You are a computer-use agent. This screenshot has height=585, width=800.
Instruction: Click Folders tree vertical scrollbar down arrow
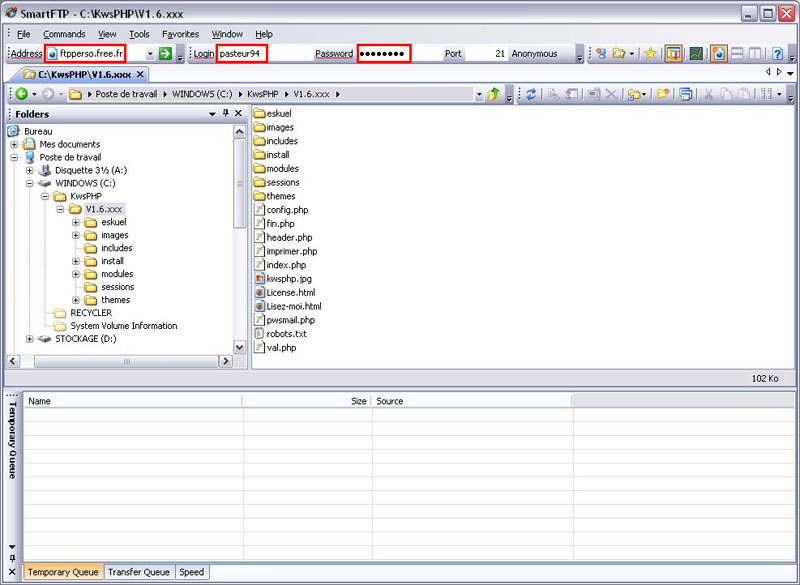tap(239, 347)
